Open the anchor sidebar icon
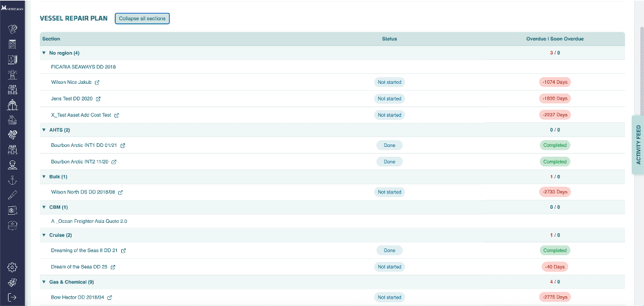644x306 pixels. pos(12,180)
